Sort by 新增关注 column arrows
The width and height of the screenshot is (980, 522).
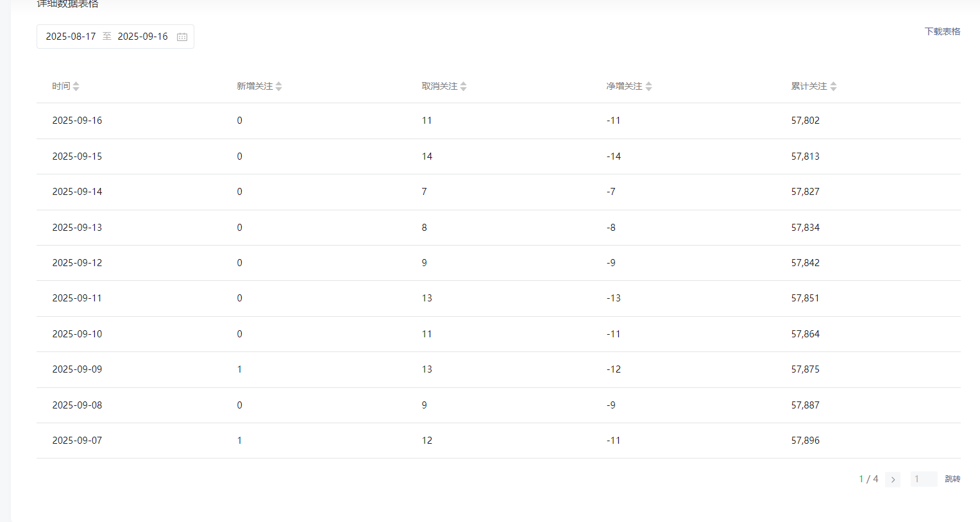279,86
